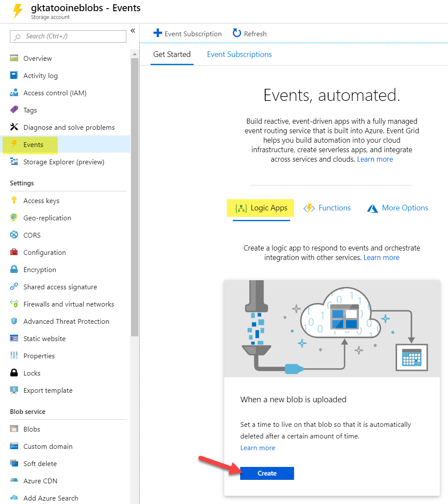The image size is (448, 504).
Task: Add a new Event Subscription
Action: point(188,34)
